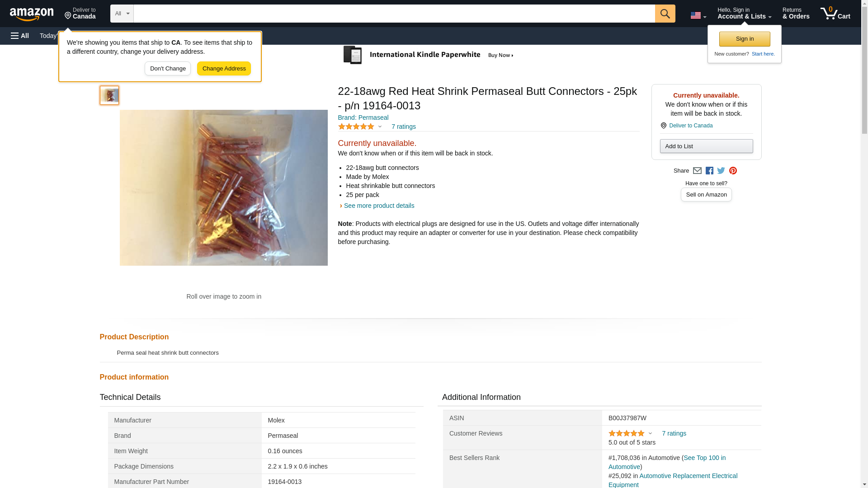The image size is (868, 488).
Task: Click See more product details link
Action: (379, 206)
